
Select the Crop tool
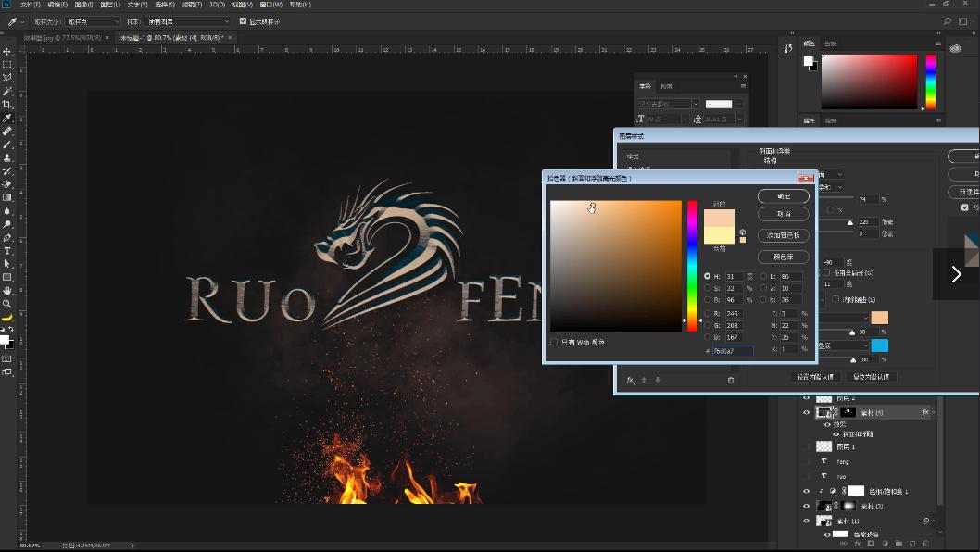click(x=7, y=105)
